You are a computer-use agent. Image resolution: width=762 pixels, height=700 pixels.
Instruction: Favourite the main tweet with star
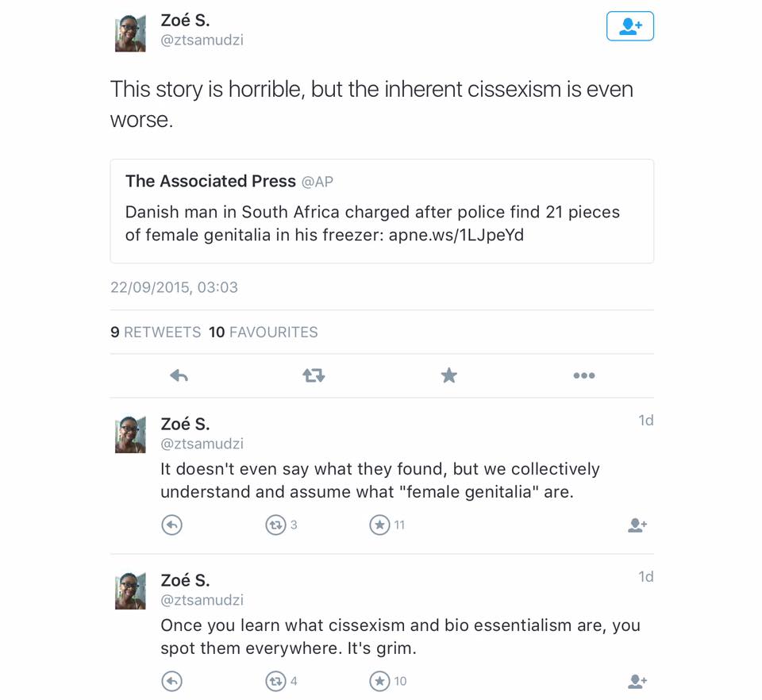pyautogui.click(x=448, y=375)
